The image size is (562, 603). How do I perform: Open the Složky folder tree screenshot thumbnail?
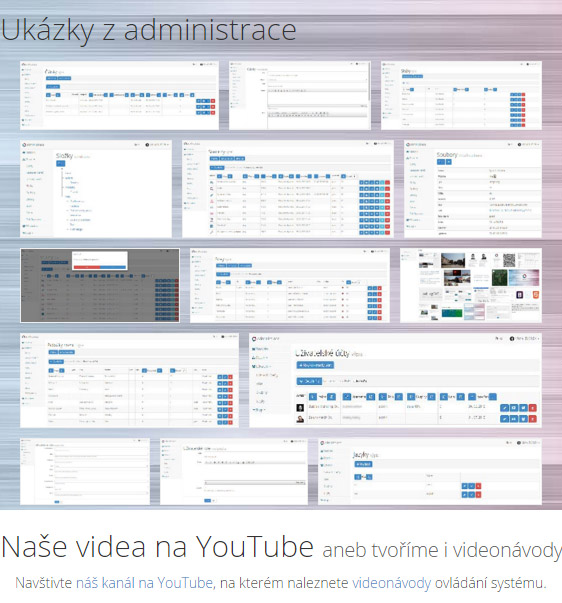(96, 189)
